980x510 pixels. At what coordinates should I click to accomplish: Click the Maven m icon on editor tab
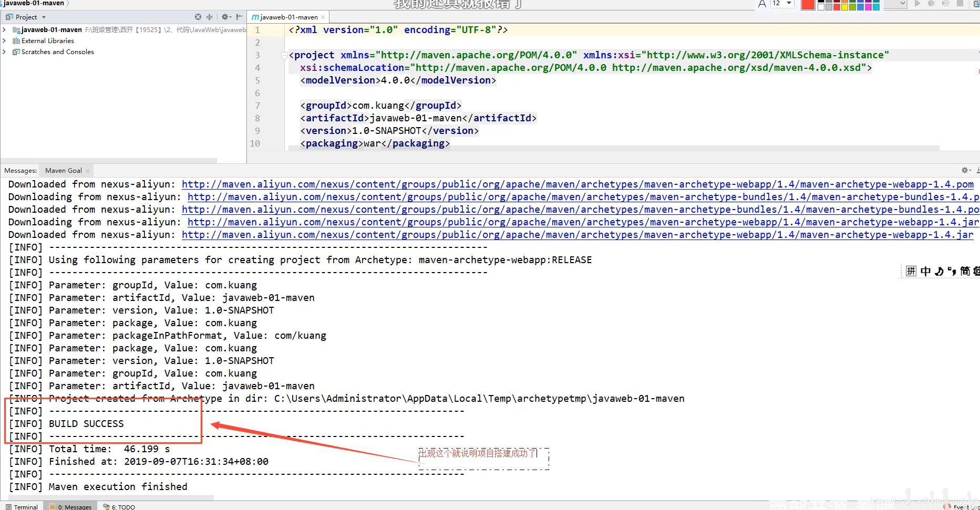pos(255,17)
